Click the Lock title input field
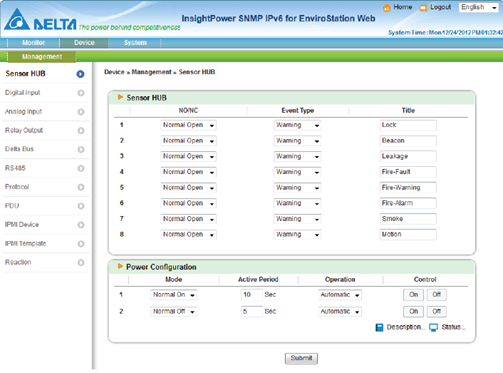The width and height of the screenshot is (503, 373). [408, 125]
